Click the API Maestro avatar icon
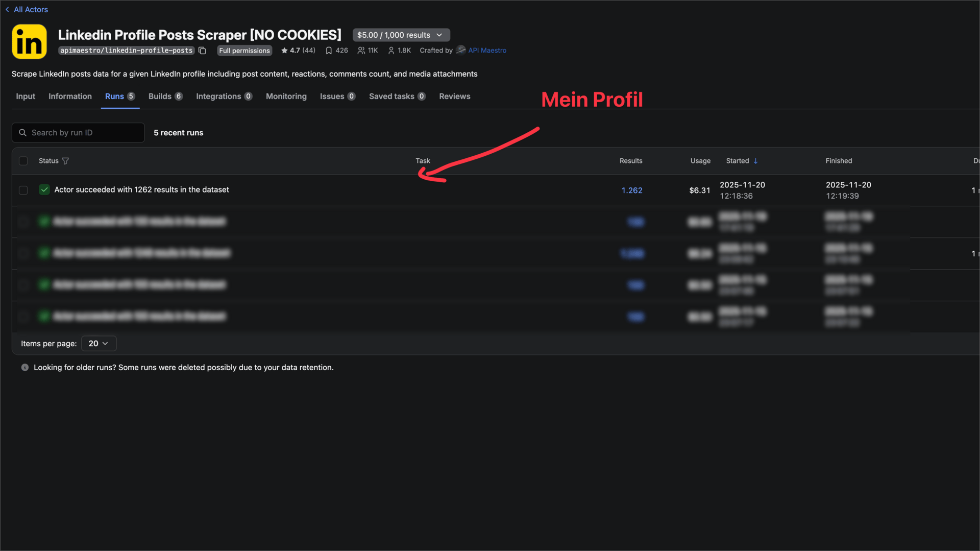Viewport: 980px width, 551px height. [x=461, y=50]
